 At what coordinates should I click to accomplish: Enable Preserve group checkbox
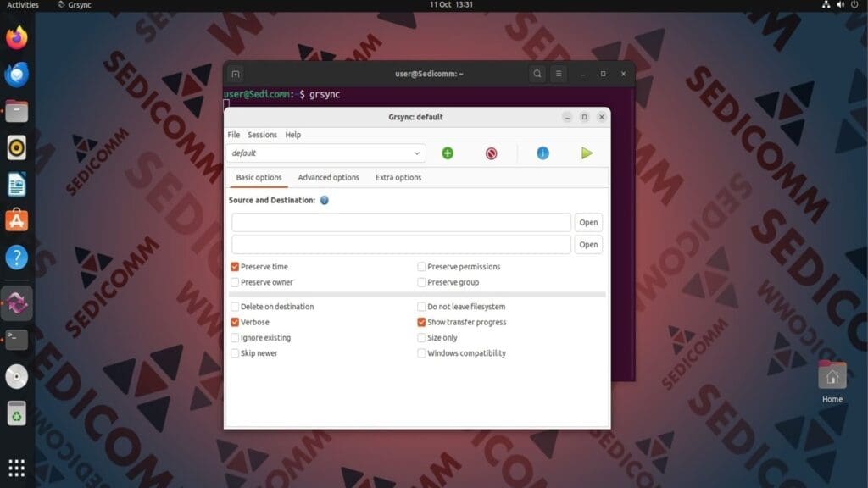[x=421, y=282]
